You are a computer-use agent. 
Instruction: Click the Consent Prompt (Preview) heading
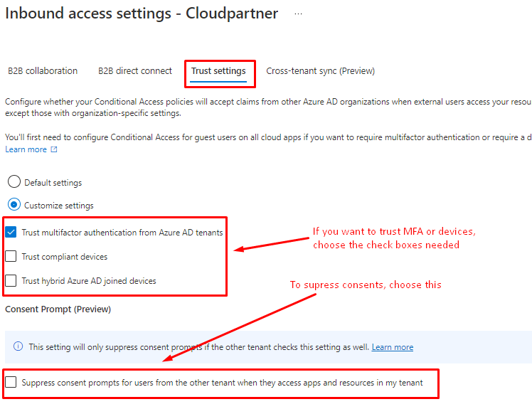58,309
